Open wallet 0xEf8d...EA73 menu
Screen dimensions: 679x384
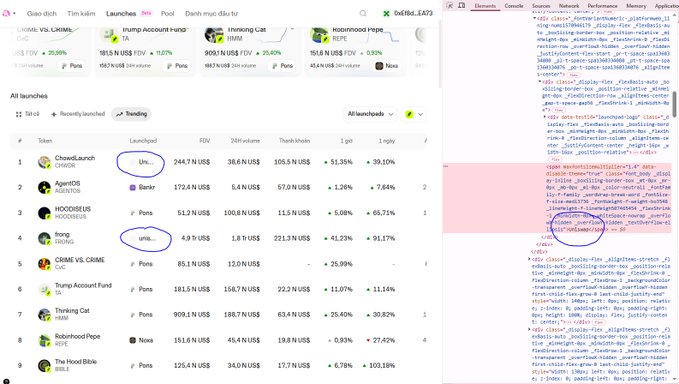click(408, 13)
